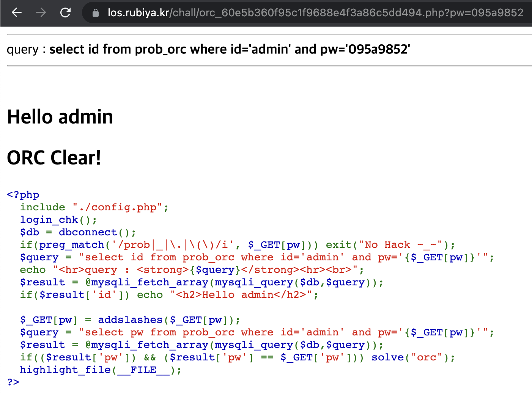Click the first $result mysqli_fetch_array line
Screen dimensions: 532x393
[x=202, y=282]
